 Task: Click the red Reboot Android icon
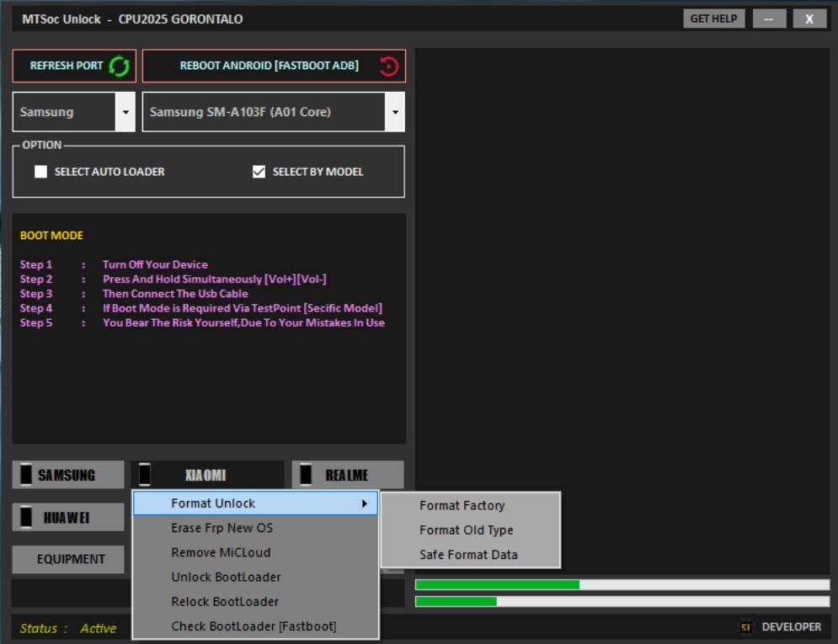(x=387, y=66)
